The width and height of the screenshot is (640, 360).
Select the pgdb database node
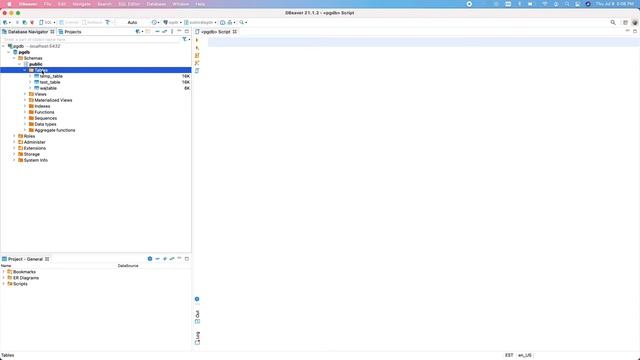tap(24, 52)
